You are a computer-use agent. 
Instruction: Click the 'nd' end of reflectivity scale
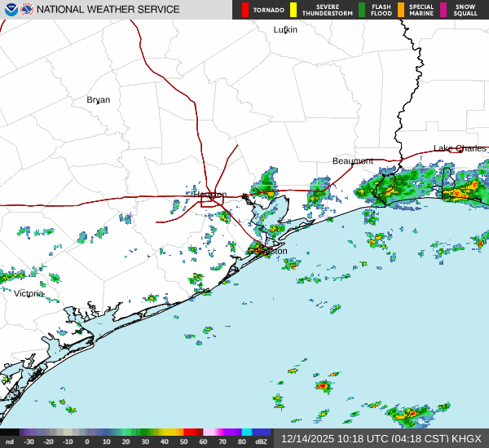[x=10, y=441]
